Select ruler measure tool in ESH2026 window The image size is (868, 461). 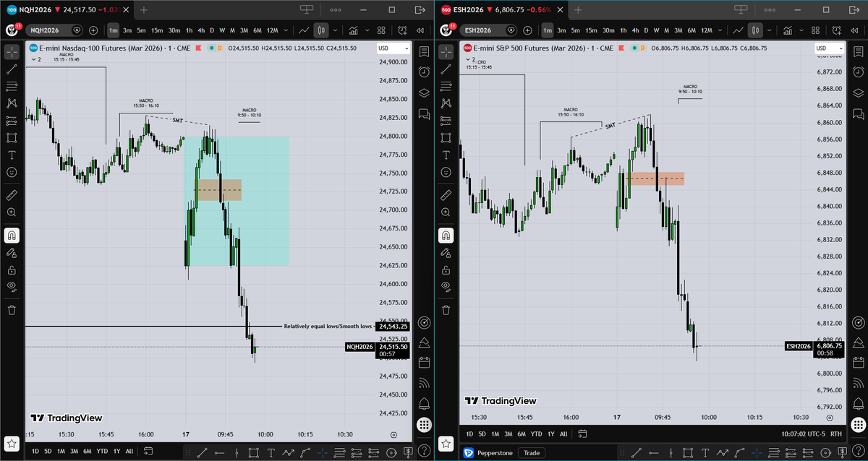446,195
